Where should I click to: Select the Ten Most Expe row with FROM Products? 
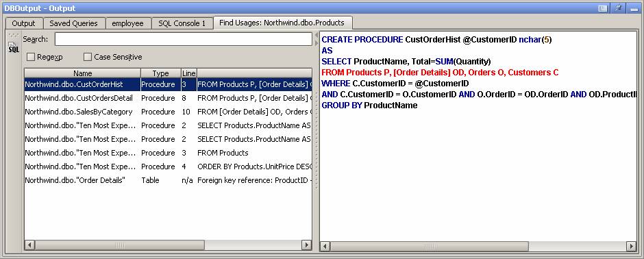pos(168,153)
